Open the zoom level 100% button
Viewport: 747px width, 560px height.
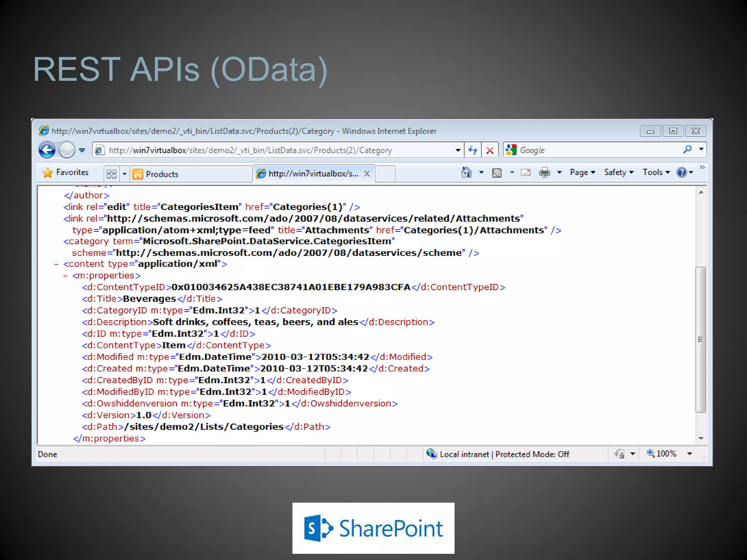pos(662,454)
